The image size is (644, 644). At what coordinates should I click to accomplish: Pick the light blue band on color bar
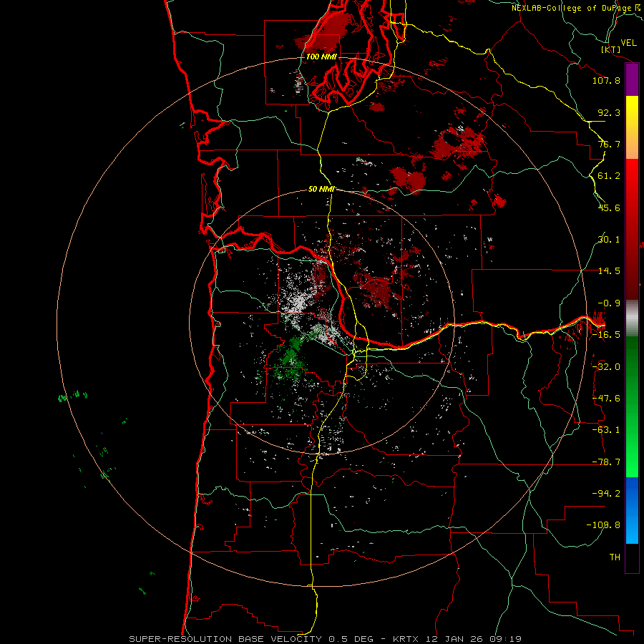click(x=632, y=528)
